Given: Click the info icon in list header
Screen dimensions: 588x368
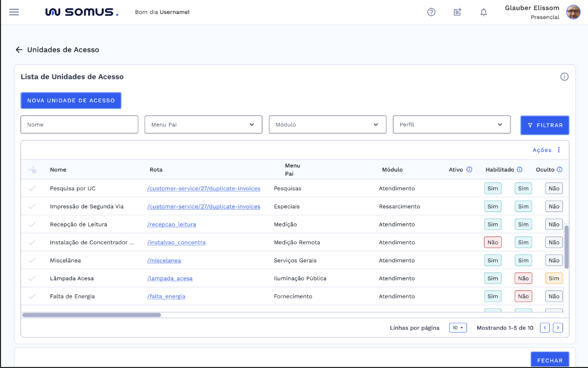Looking at the screenshot, I should (x=564, y=77).
